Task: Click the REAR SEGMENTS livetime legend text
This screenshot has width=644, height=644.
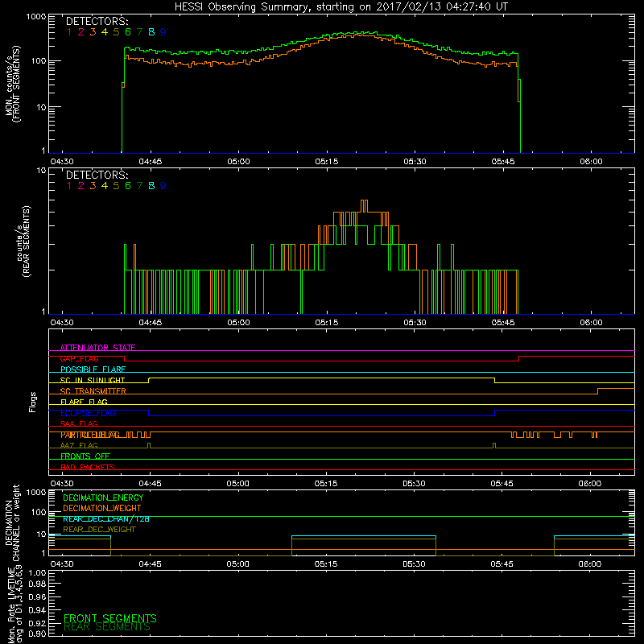Action: point(107,627)
